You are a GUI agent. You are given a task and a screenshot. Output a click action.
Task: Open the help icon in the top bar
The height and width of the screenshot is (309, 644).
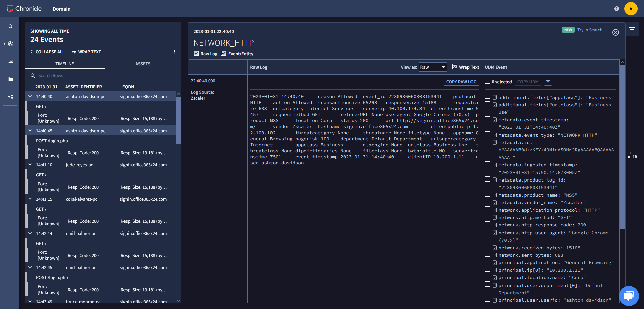pyautogui.click(x=617, y=9)
